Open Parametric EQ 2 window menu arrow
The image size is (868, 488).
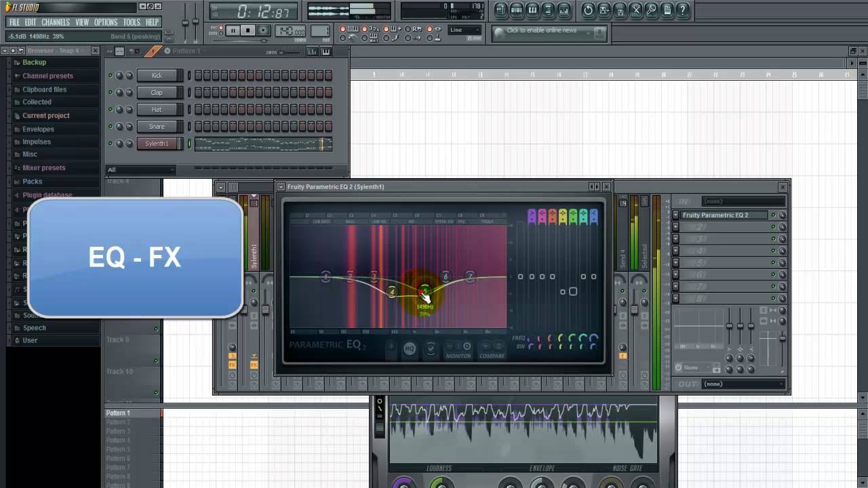[281, 187]
